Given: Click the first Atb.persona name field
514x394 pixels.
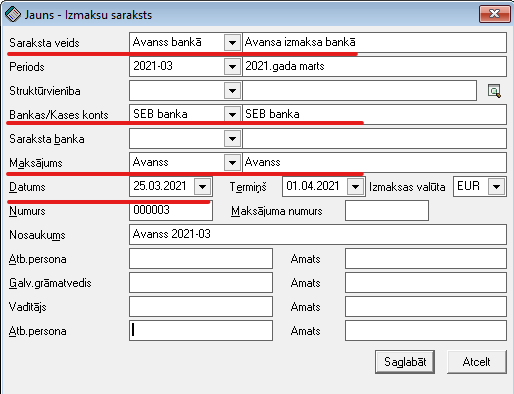Looking at the screenshot, I should (201, 259).
